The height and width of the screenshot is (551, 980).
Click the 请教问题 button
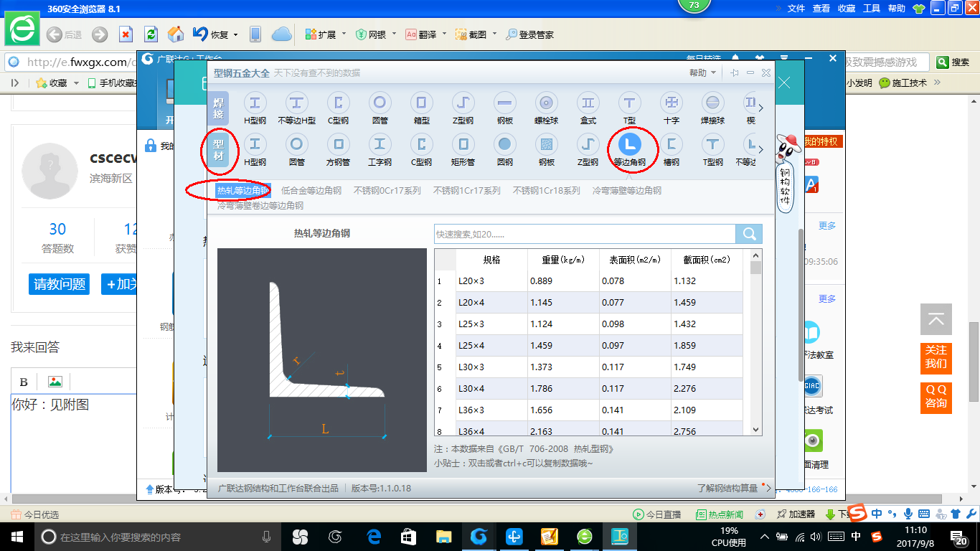click(60, 284)
